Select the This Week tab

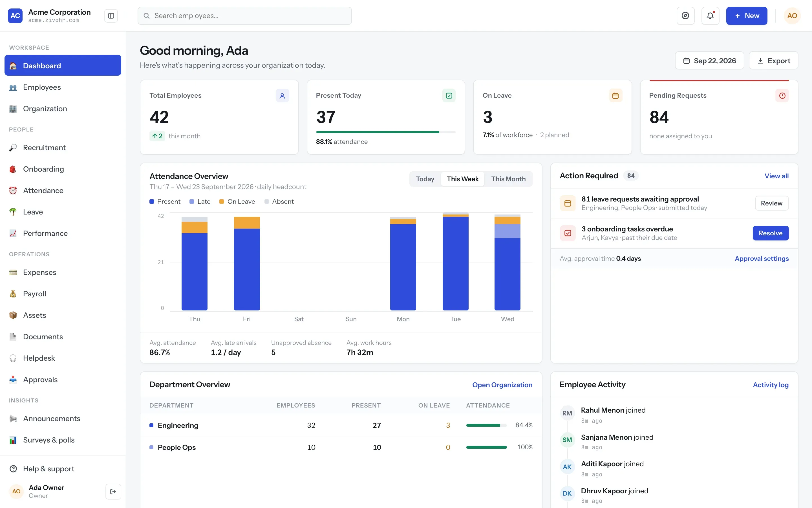tap(462, 179)
